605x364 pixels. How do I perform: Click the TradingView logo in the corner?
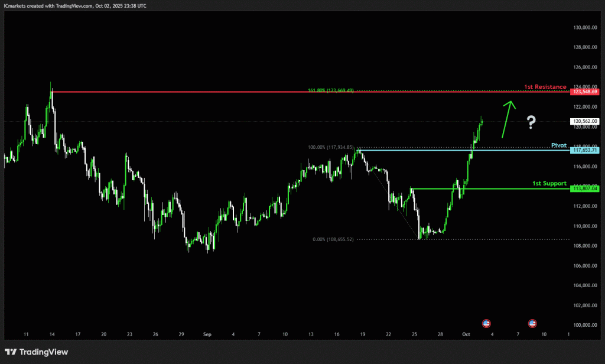37,352
